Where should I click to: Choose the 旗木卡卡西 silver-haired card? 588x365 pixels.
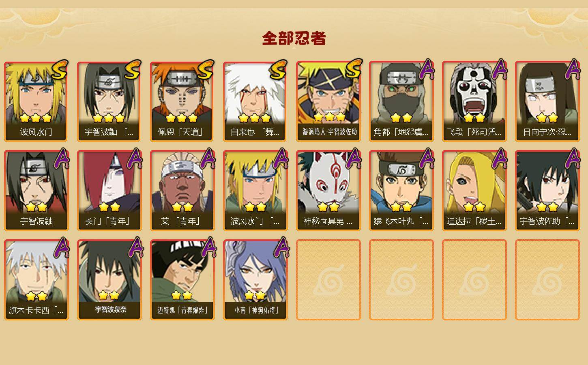click(x=36, y=280)
